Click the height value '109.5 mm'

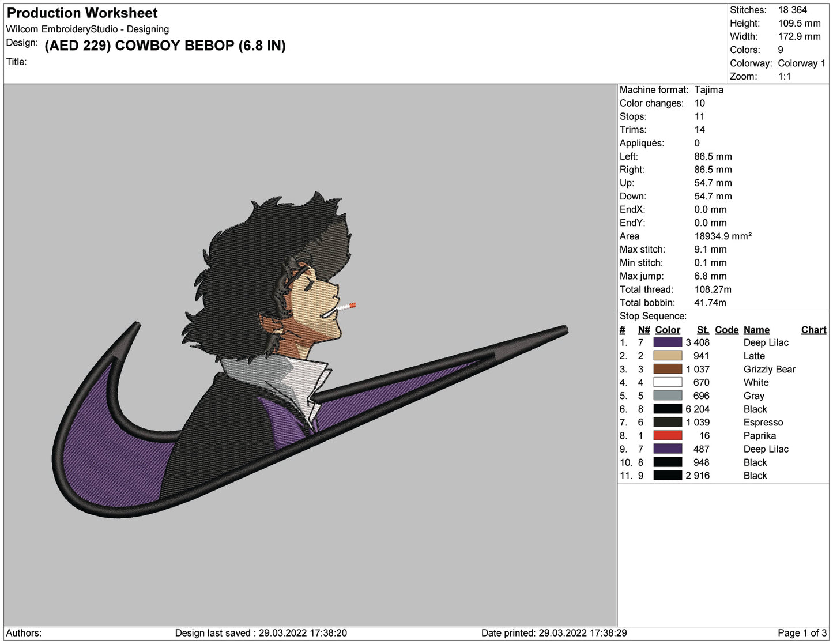799,23
